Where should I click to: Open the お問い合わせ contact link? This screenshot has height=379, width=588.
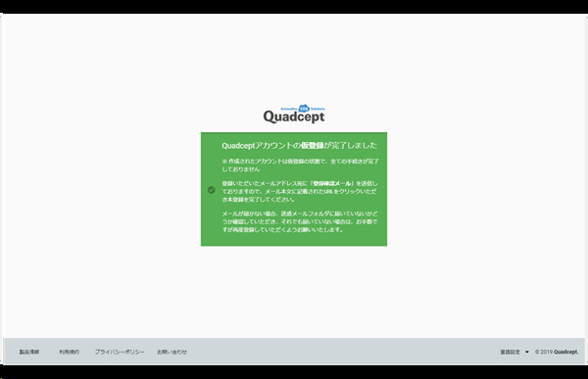tap(171, 352)
